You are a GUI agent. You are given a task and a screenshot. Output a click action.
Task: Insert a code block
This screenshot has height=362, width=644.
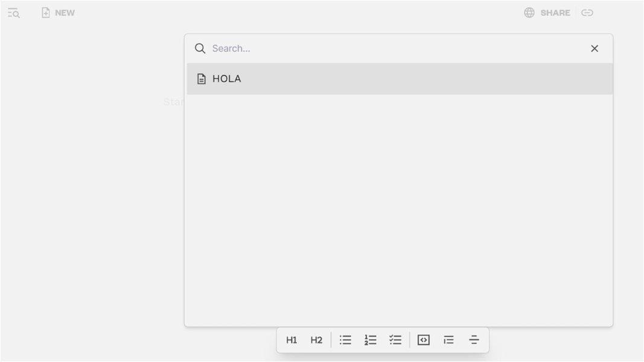[x=424, y=340]
